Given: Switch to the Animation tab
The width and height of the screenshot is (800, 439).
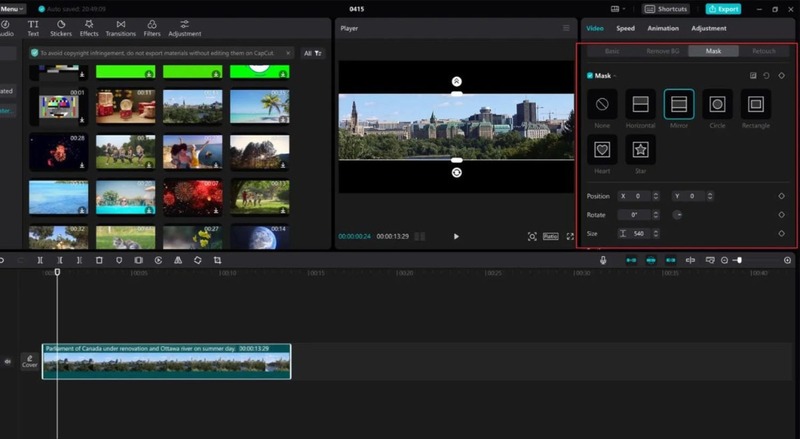Looking at the screenshot, I should point(663,28).
